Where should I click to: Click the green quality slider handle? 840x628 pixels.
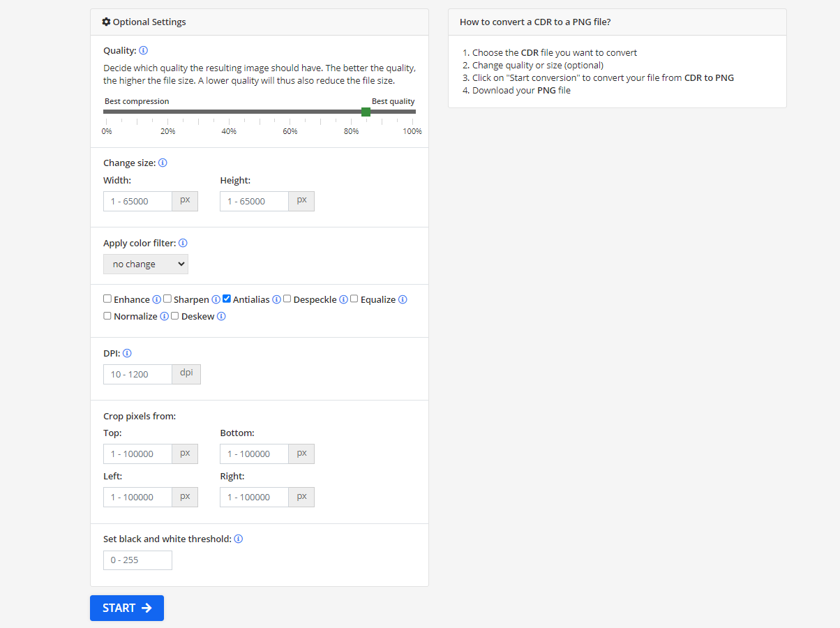[366, 112]
